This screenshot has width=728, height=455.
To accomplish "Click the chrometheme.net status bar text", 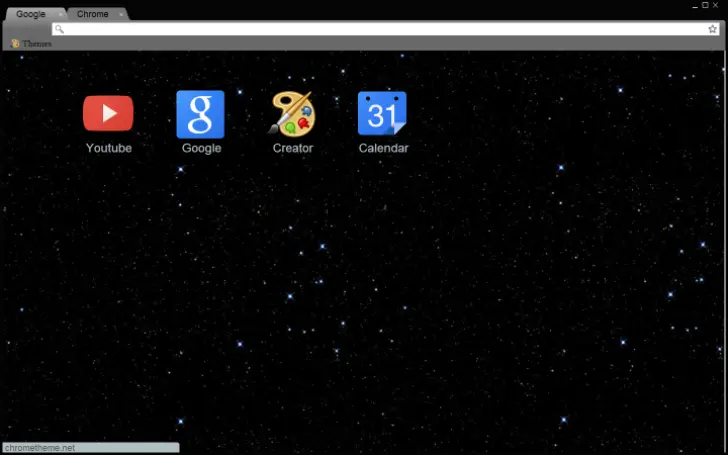I will (x=40, y=448).
